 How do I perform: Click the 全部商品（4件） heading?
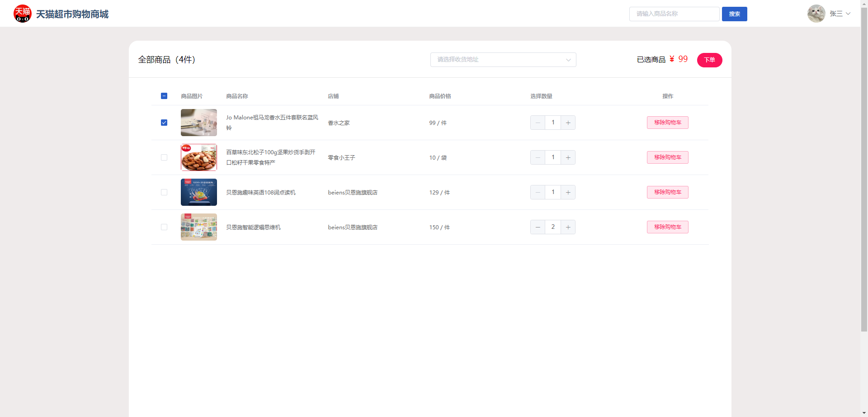167,60
